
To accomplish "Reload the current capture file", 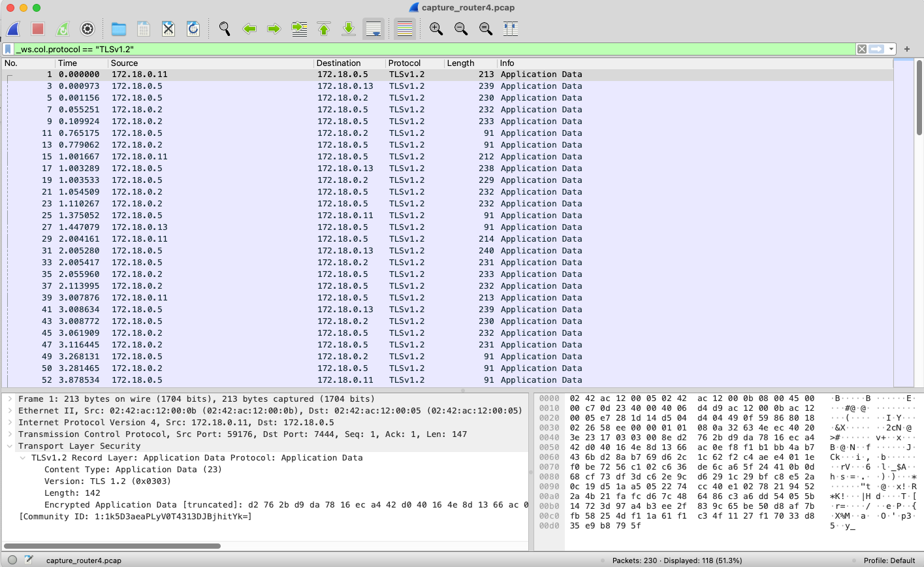I will point(193,29).
